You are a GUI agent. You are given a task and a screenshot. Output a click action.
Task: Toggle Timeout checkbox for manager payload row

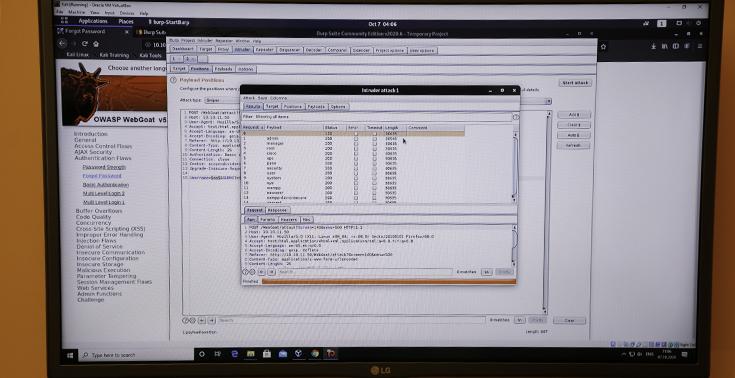[x=374, y=144]
